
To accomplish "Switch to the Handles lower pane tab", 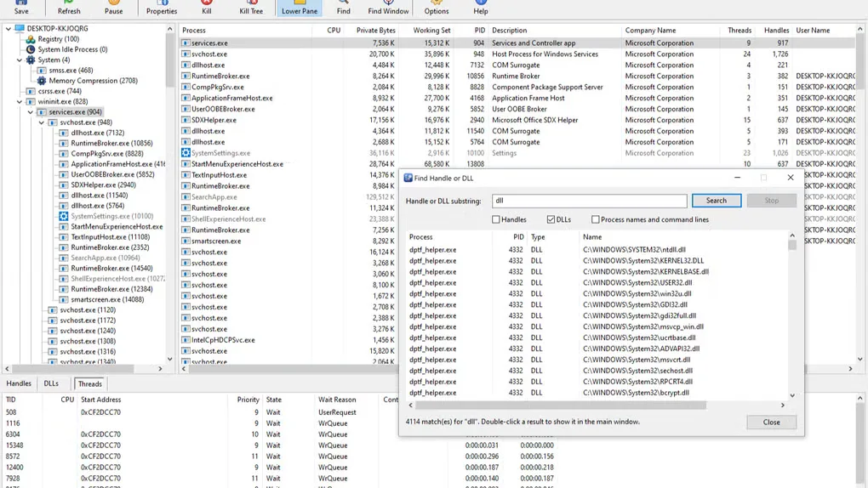I will click(x=18, y=383).
